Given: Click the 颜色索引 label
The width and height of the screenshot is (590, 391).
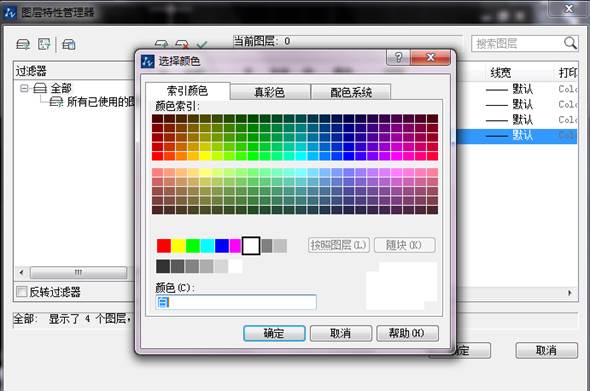Looking at the screenshot, I should coord(178,106).
